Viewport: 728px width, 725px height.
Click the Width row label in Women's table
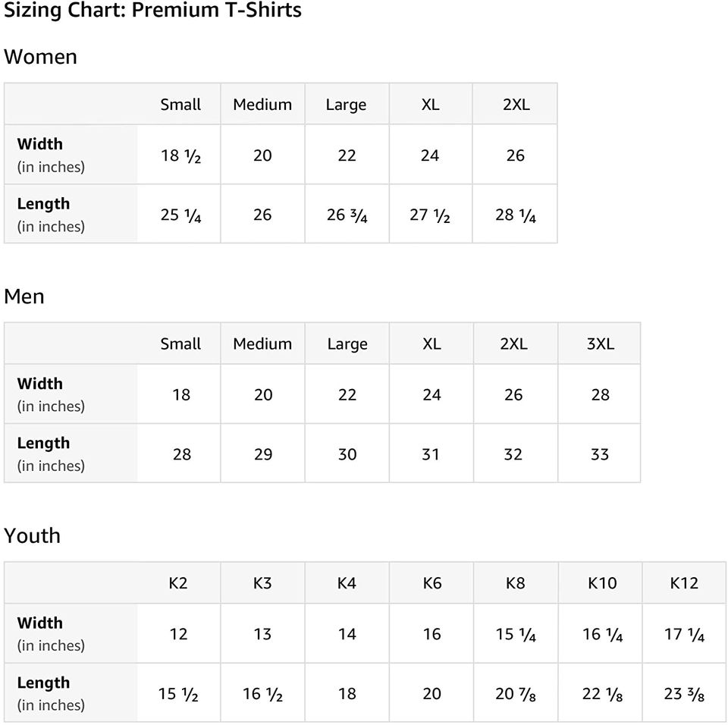40,144
